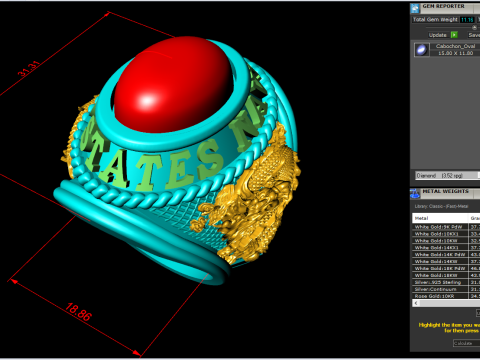Adjust the slider below Total Gem Weight
Screen dimensions: 480x360
pyautogui.click(x=474, y=27)
